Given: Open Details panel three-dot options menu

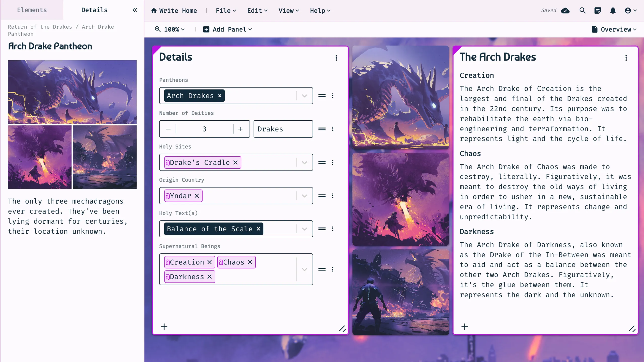Looking at the screenshot, I should click(336, 58).
